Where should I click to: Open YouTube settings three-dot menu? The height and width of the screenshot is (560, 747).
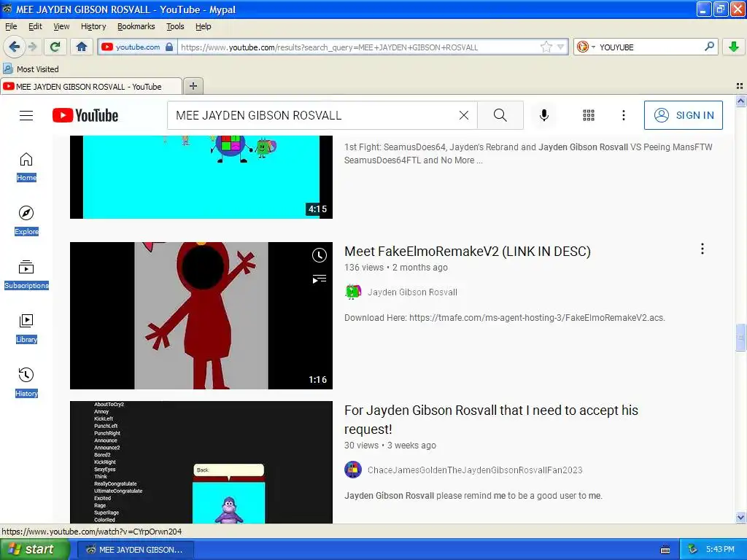[624, 115]
